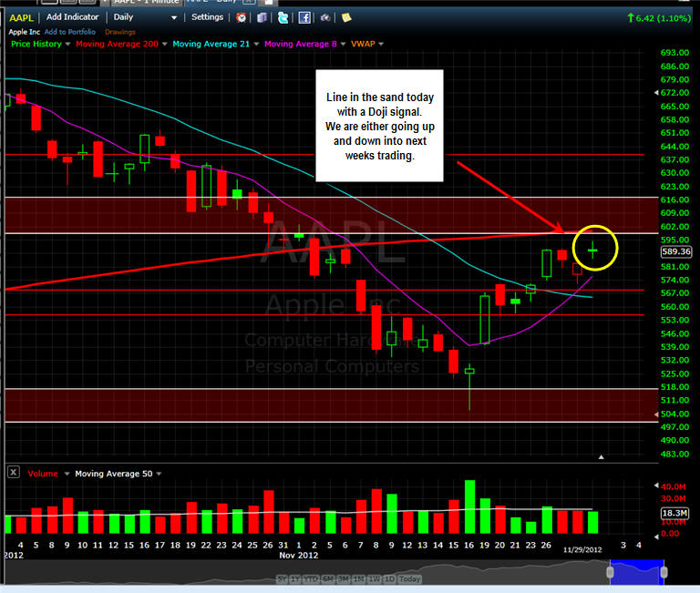
Task: Click the 589.36 current price tag
Action: (x=676, y=251)
